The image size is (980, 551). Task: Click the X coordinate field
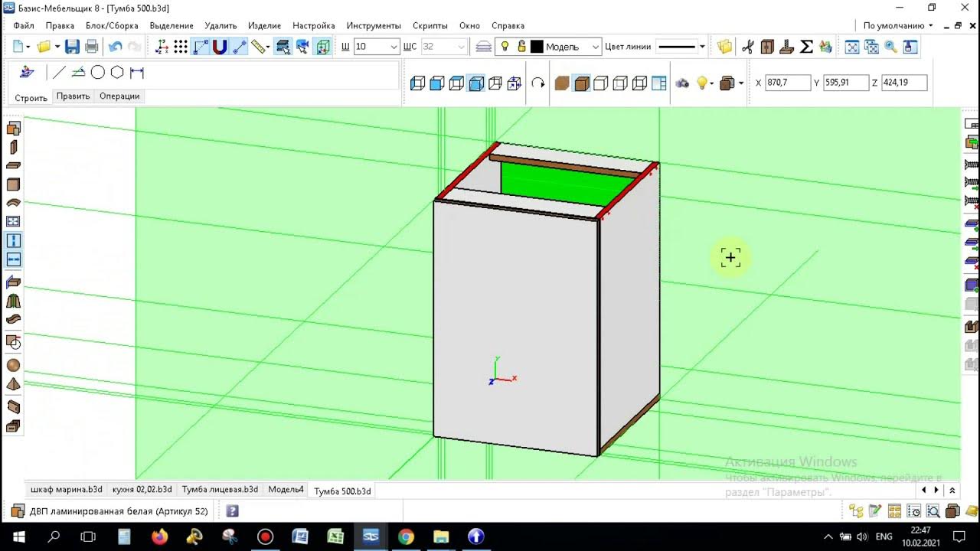point(788,83)
